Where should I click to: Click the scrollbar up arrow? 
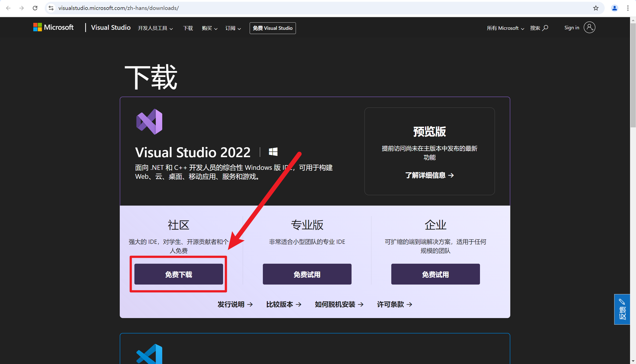click(x=633, y=20)
